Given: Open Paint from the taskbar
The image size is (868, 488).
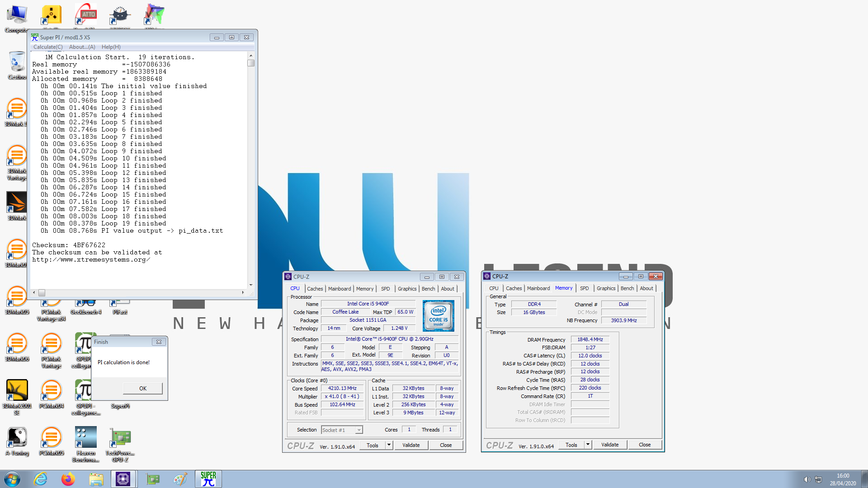Looking at the screenshot, I should [x=180, y=479].
